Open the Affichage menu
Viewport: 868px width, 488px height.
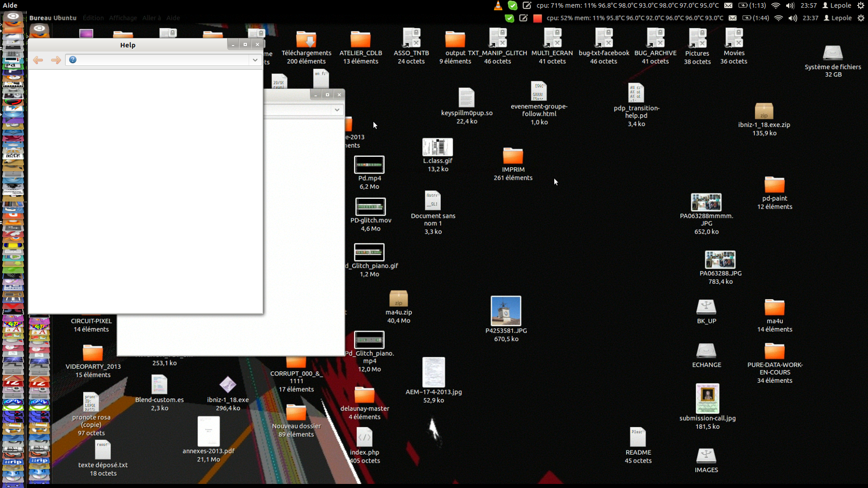123,18
